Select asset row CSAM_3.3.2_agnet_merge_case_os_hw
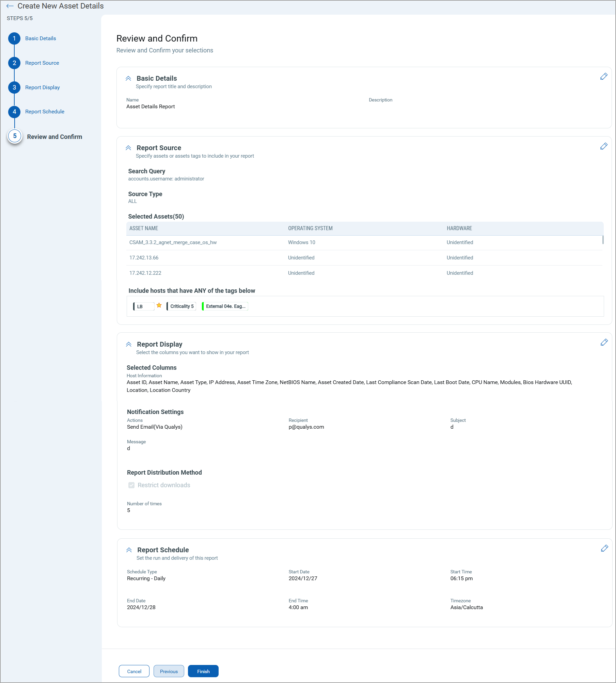The width and height of the screenshot is (616, 683). [364, 243]
